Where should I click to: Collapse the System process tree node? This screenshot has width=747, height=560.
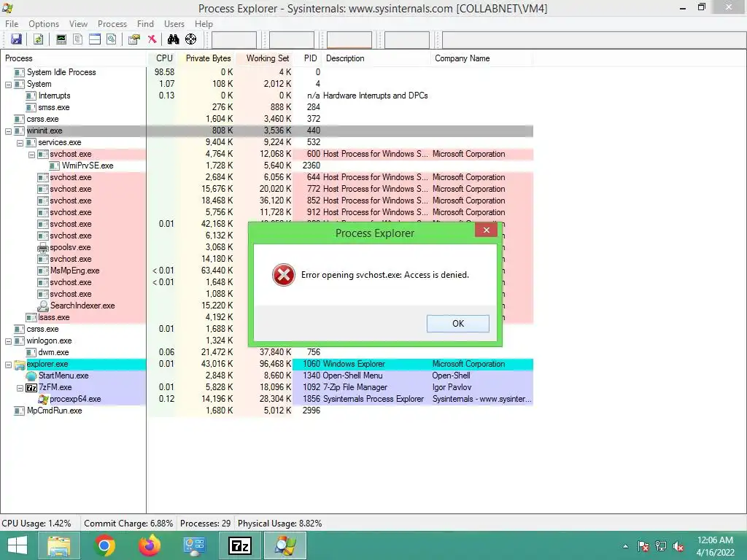click(x=8, y=85)
